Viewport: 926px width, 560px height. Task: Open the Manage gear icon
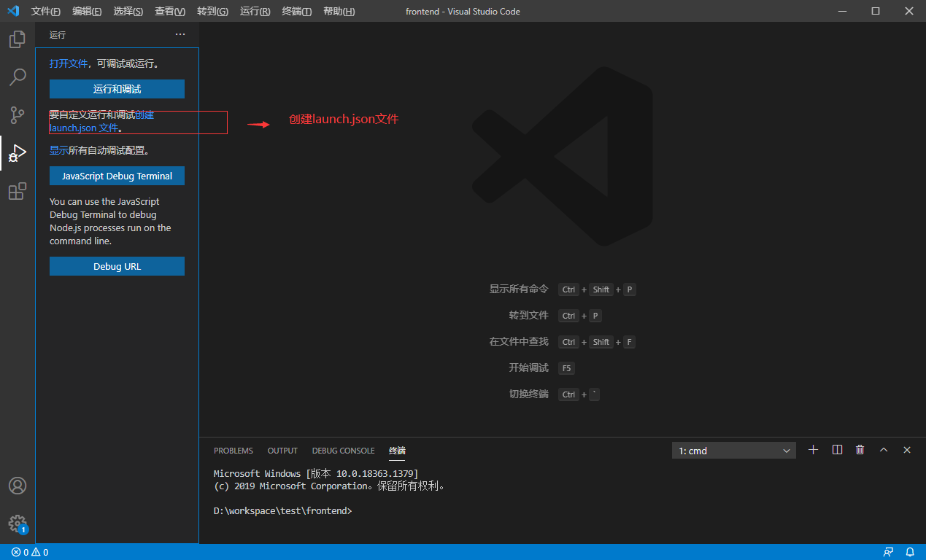click(18, 524)
